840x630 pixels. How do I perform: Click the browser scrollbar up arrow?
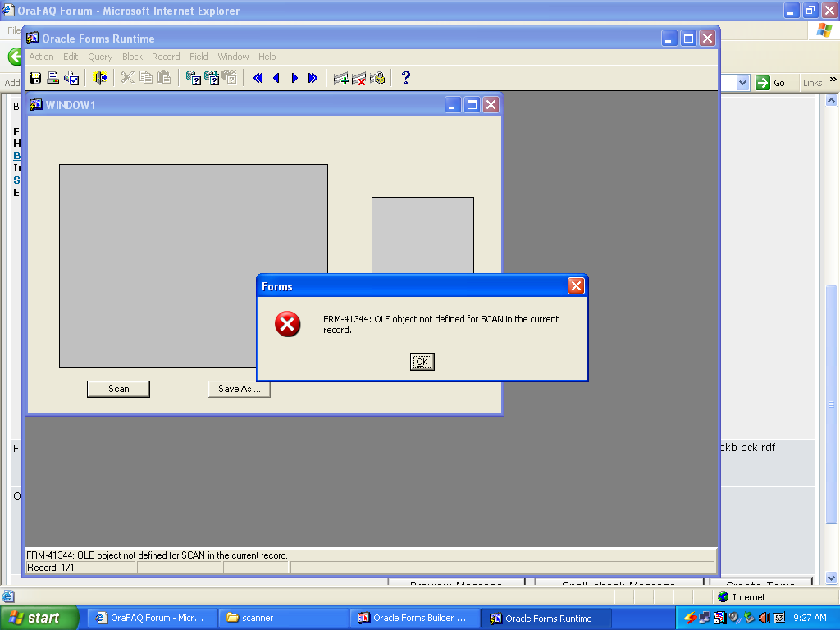[832, 101]
